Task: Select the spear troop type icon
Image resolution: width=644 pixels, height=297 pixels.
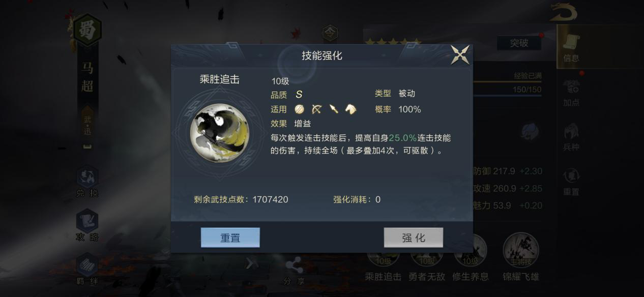Action: (334, 109)
